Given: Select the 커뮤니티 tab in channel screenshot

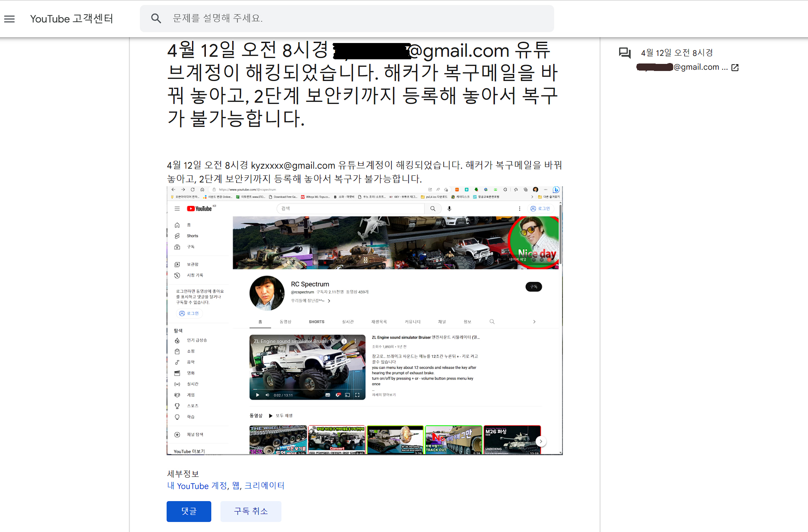Looking at the screenshot, I should 413,322.
